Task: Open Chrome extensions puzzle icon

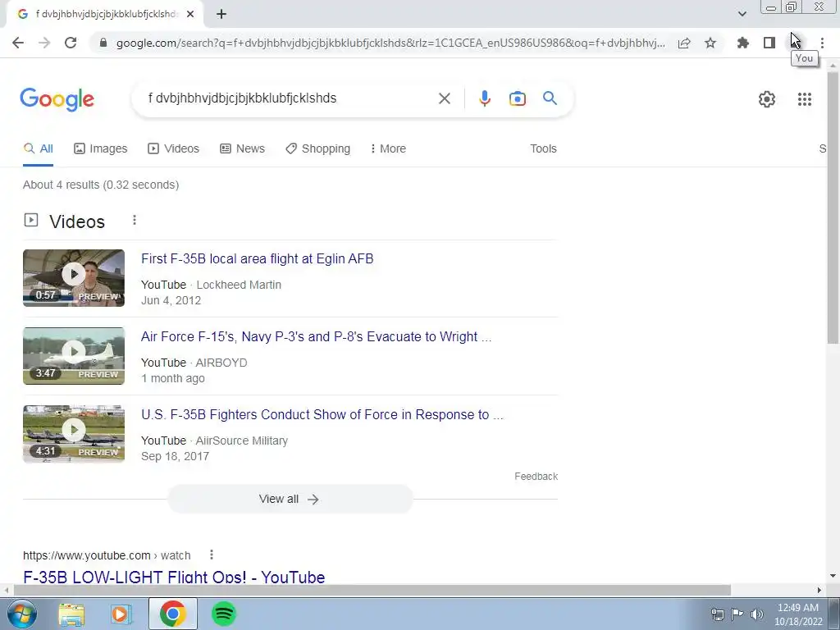Action: pyautogui.click(x=743, y=43)
